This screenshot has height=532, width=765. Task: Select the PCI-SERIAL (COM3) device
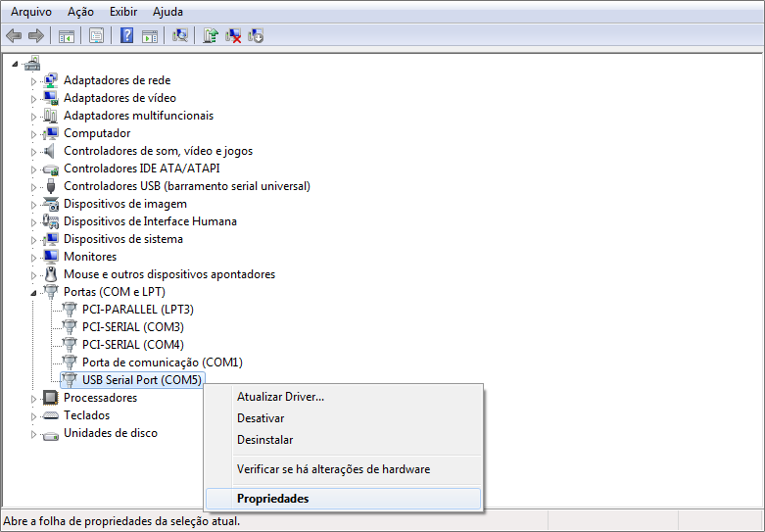(x=132, y=327)
